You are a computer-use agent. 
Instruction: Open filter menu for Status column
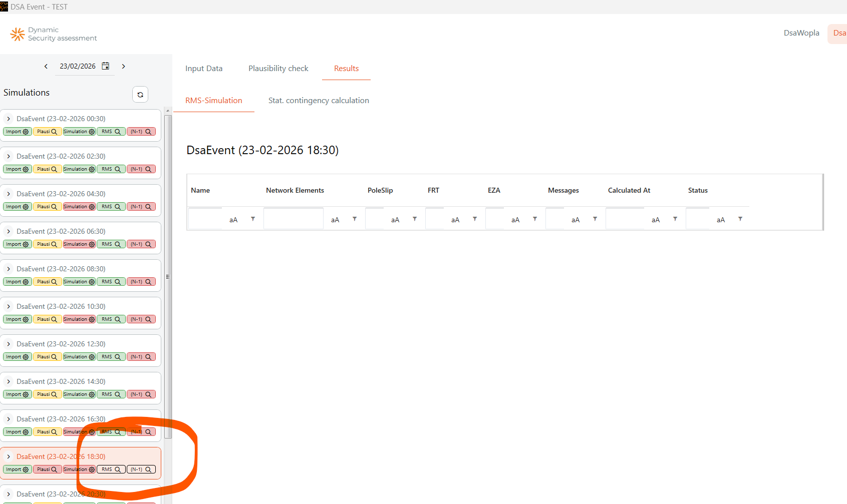pyautogui.click(x=740, y=219)
